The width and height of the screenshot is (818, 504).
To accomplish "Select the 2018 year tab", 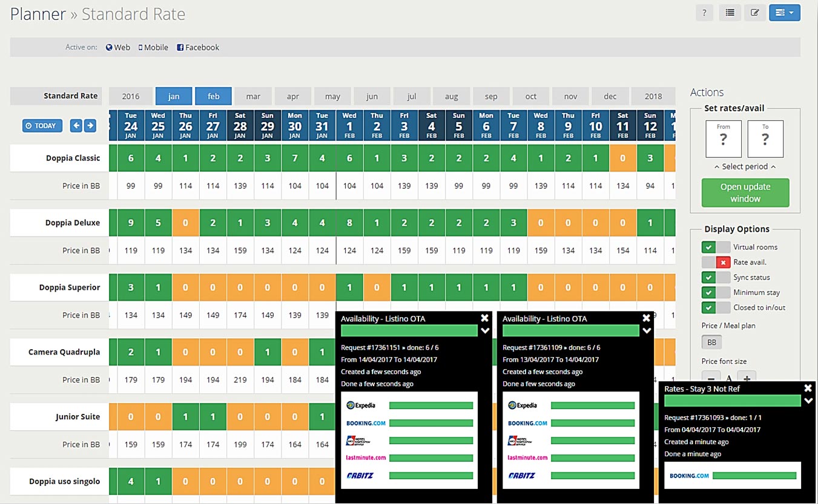I will click(x=653, y=96).
